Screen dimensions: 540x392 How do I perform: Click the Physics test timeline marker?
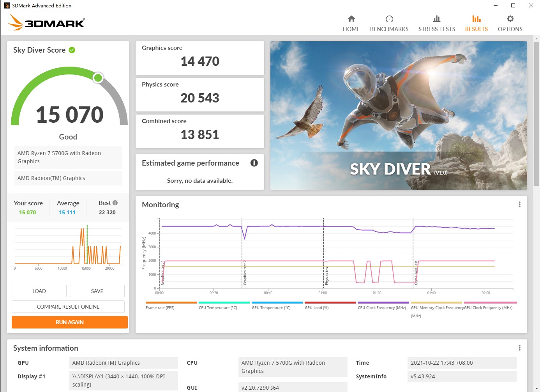click(x=326, y=275)
